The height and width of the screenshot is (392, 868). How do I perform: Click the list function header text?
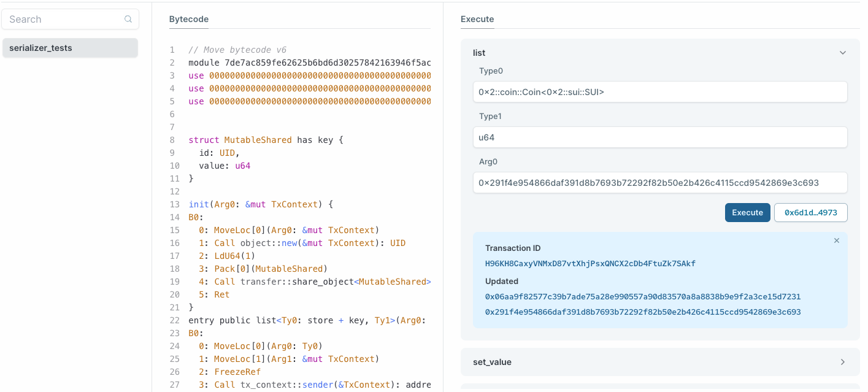(x=479, y=53)
